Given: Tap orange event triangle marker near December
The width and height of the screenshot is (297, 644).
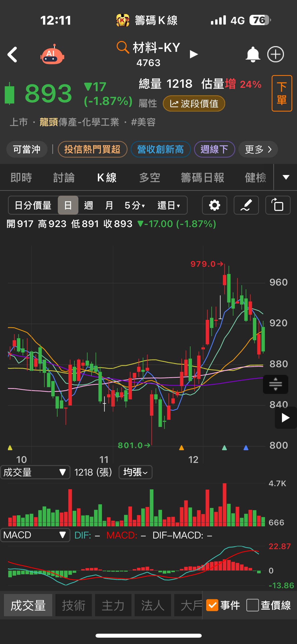Looking at the screenshot, I should [181, 448].
